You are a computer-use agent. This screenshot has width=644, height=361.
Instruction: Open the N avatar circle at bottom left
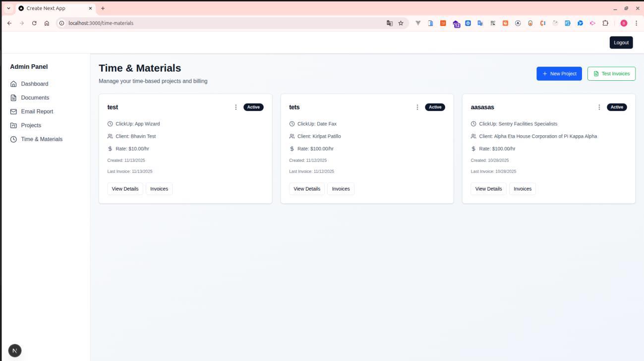point(14,350)
